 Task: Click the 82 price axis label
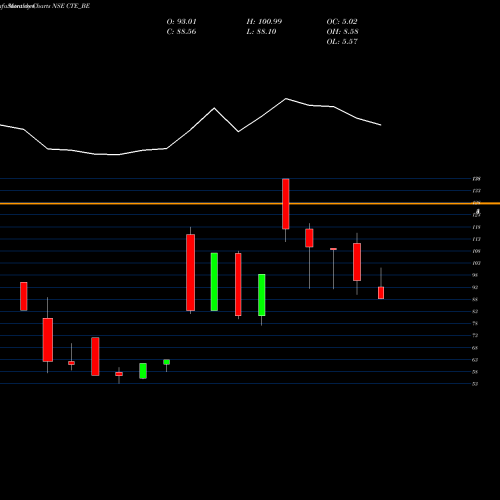tap(475, 311)
